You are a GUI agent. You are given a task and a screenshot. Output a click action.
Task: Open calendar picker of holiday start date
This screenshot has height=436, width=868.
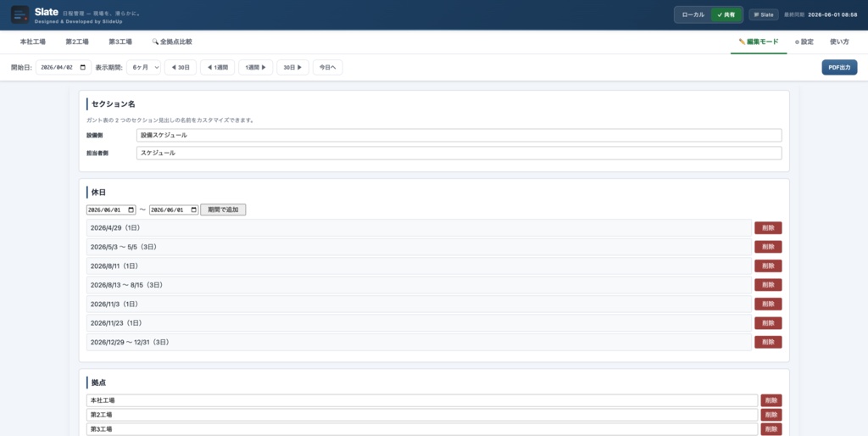[131, 210]
